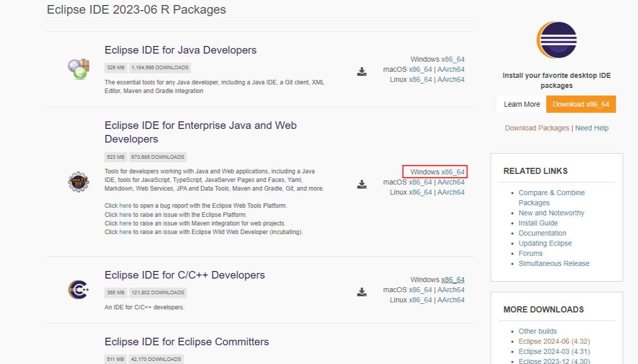
Task: Click the MORE DOWNLOADS heading
Action: [x=543, y=309]
